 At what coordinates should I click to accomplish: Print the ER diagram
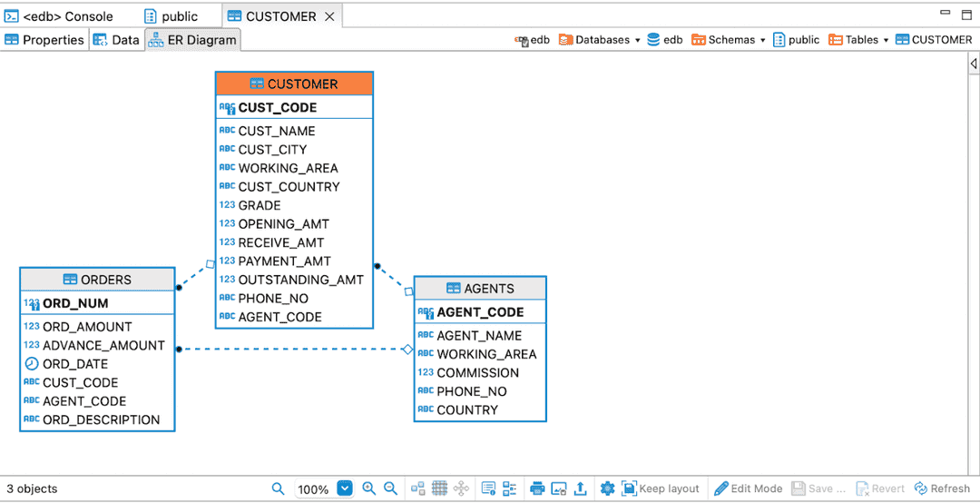(x=537, y=488)
